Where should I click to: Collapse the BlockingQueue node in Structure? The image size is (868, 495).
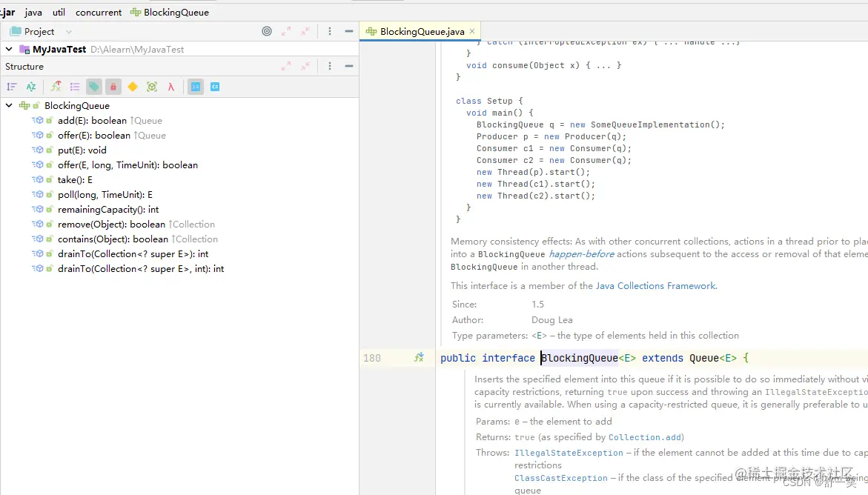pos(9,105)
